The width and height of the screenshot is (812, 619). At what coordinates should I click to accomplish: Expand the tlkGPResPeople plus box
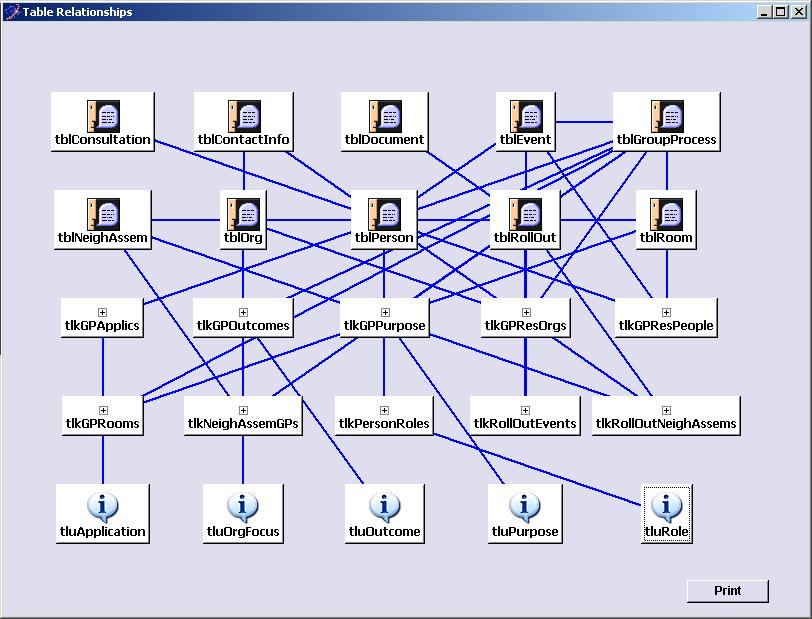(666, 312)
